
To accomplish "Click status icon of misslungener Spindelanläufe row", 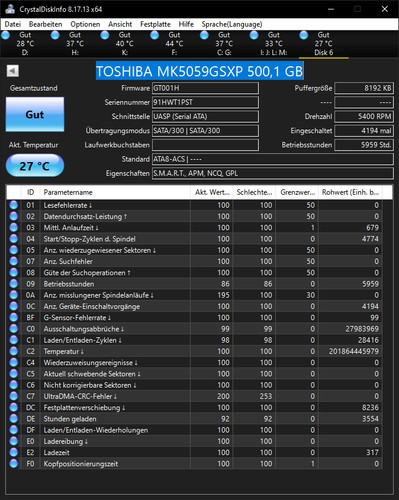I will [14, 295].
